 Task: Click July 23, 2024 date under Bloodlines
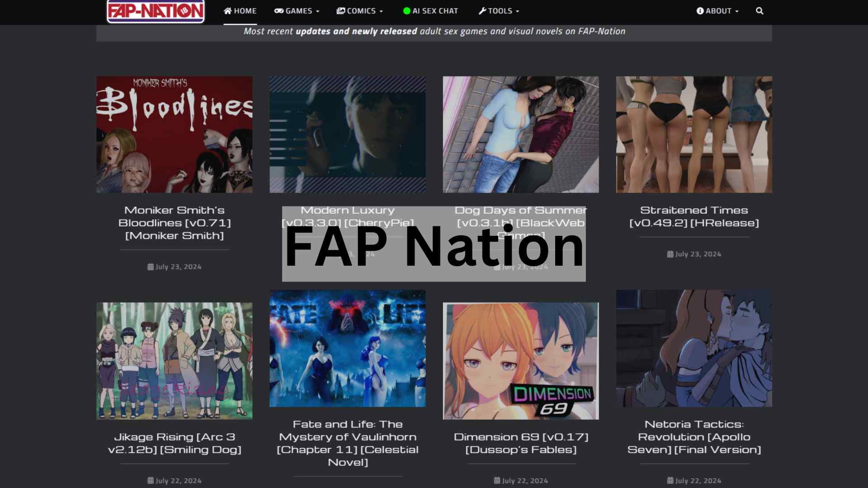click(x=179, y=267)
